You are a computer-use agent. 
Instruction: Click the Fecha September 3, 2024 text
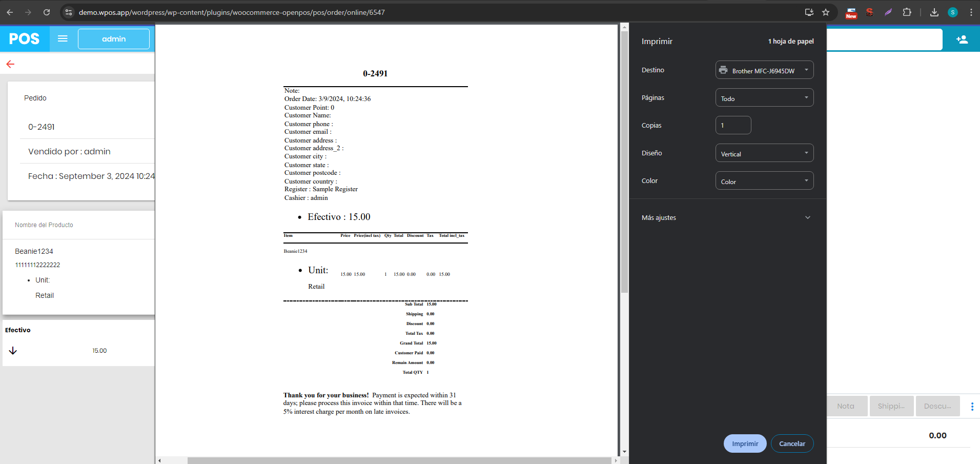tap(91, 176)
